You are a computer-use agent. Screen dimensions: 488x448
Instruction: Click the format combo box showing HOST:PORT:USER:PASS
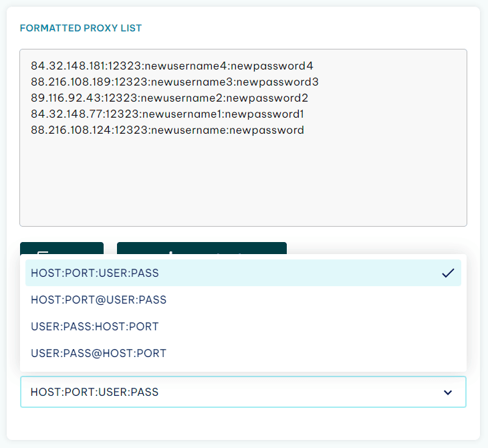pos(243,392)
